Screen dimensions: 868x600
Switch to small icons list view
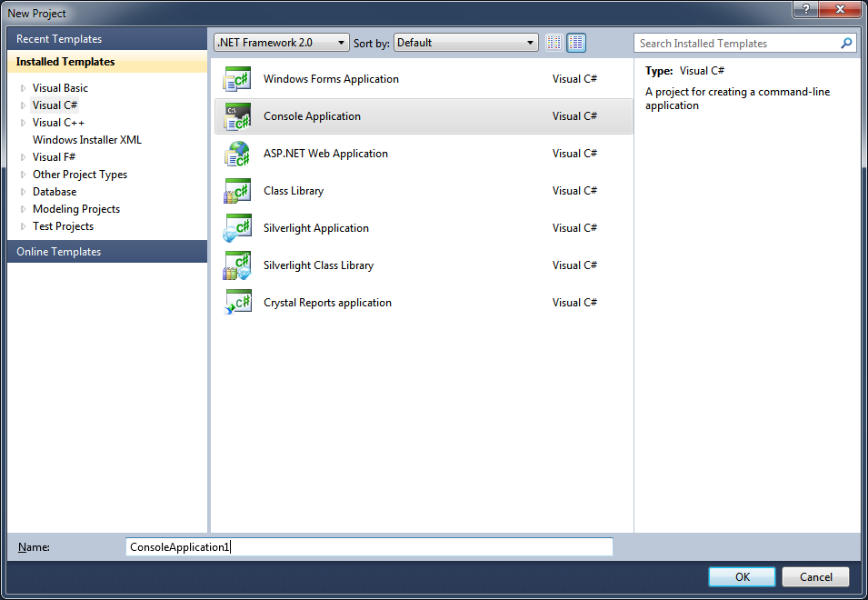[554, 42]
